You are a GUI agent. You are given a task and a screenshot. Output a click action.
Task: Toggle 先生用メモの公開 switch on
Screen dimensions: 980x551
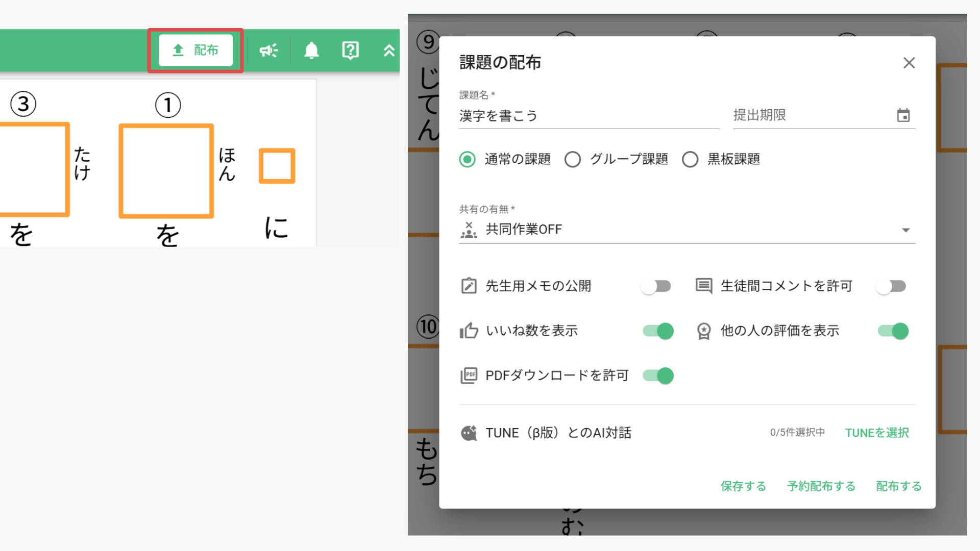tap(656, 286)
